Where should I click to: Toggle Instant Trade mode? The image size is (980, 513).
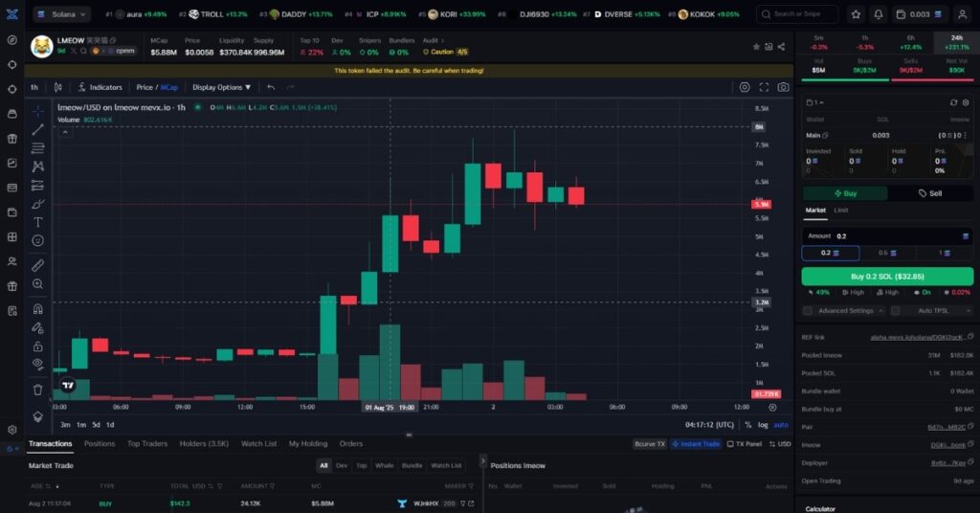[x=696, y=444]
